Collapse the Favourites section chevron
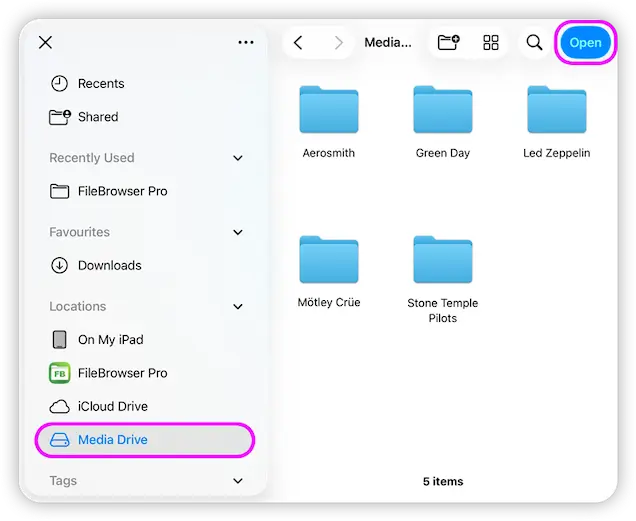Viewport: 636px width, 521px height. click(x=238, y=232)
